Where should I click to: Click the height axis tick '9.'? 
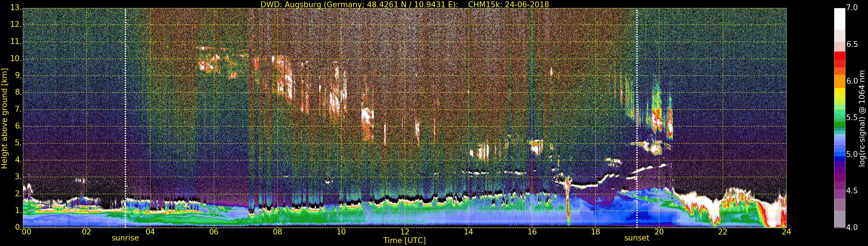tap(18, 76)
